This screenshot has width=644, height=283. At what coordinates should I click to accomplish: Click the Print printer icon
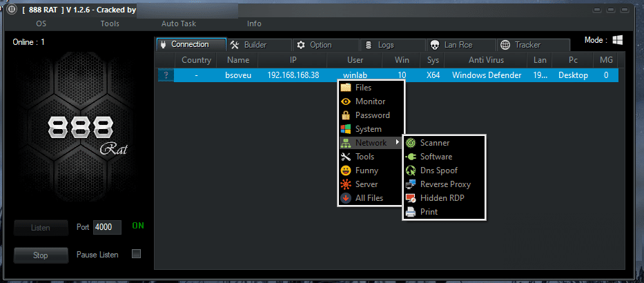tap(411, 212)
